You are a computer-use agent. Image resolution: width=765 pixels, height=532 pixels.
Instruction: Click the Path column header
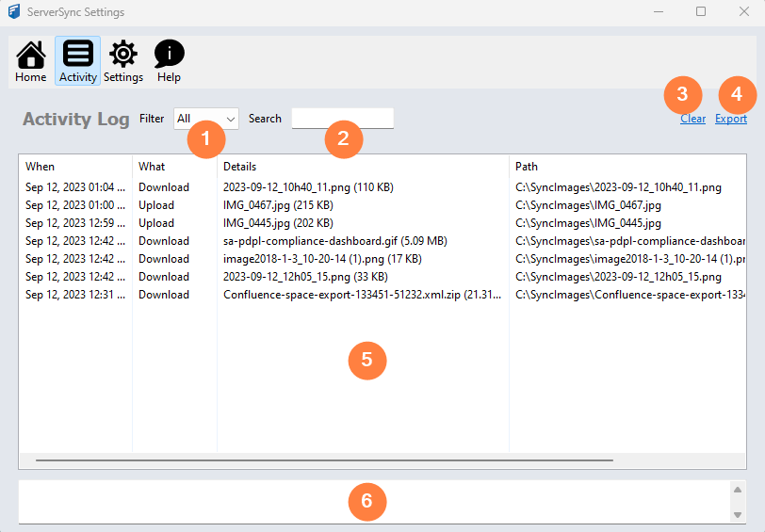(527, 167)
